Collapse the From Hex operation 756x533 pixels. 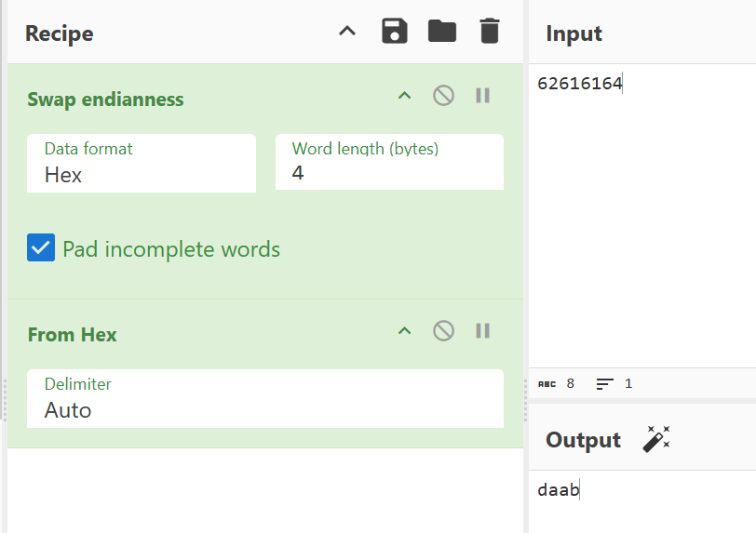coord(404,331)
